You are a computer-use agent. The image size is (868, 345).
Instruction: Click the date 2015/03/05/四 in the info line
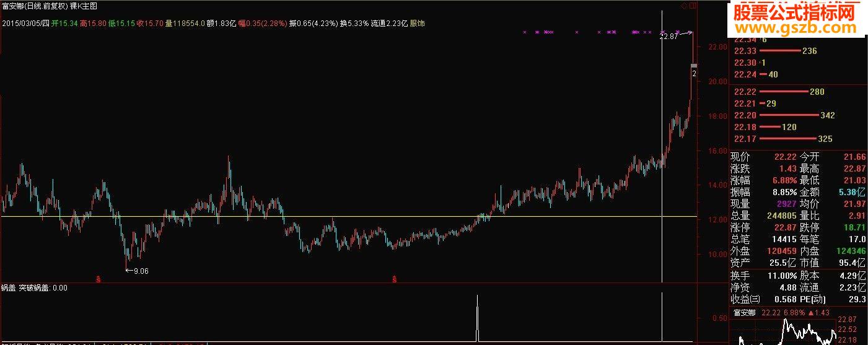[25, 24]
